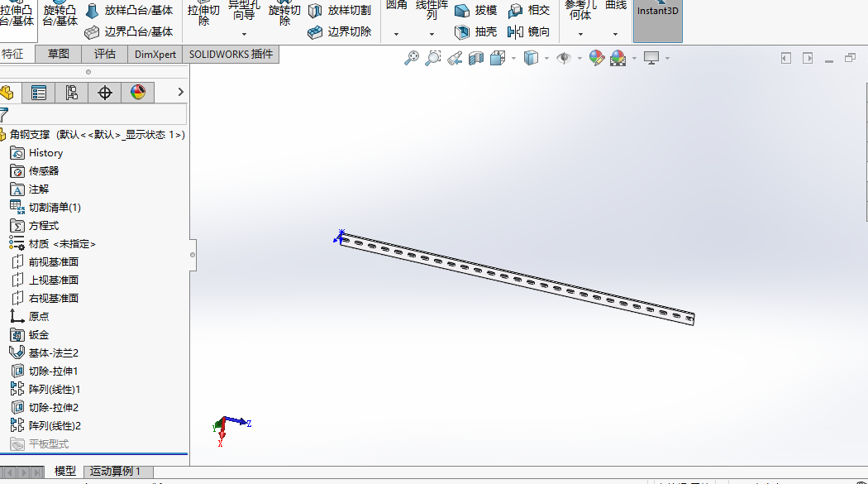Select the Draft tool (拔模)
Viewport: 868px width, 484px height.
pos(475,11)
